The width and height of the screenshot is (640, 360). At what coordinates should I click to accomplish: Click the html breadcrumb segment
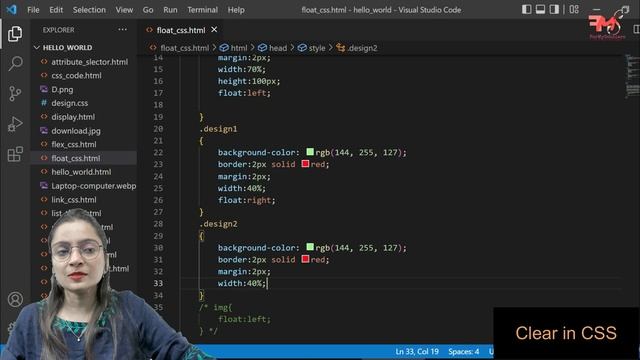point(239,48)
